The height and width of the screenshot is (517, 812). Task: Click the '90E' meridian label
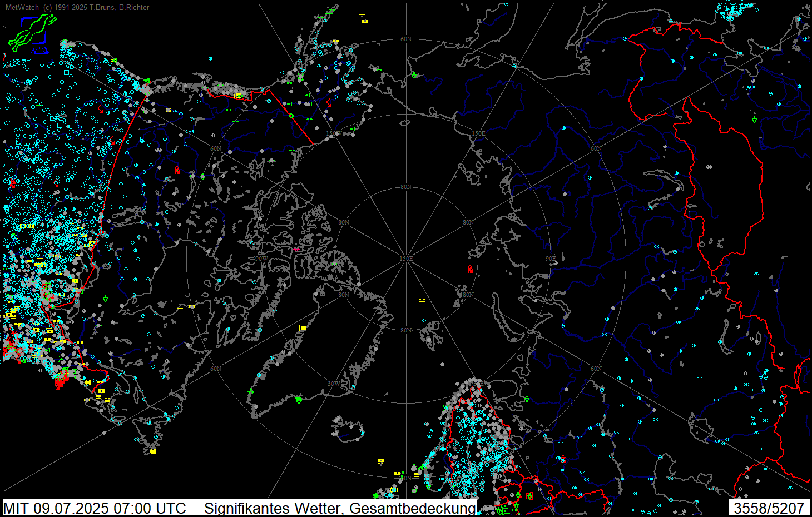550,259
